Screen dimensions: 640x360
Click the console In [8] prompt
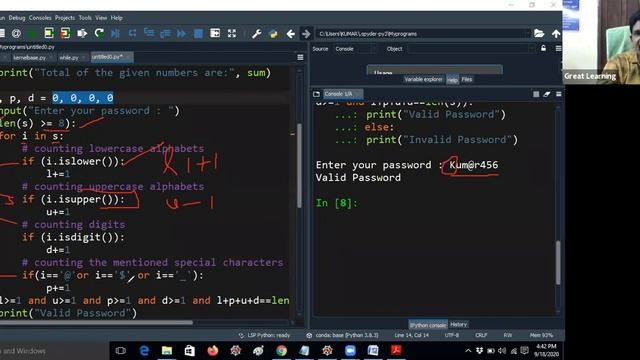337,203
